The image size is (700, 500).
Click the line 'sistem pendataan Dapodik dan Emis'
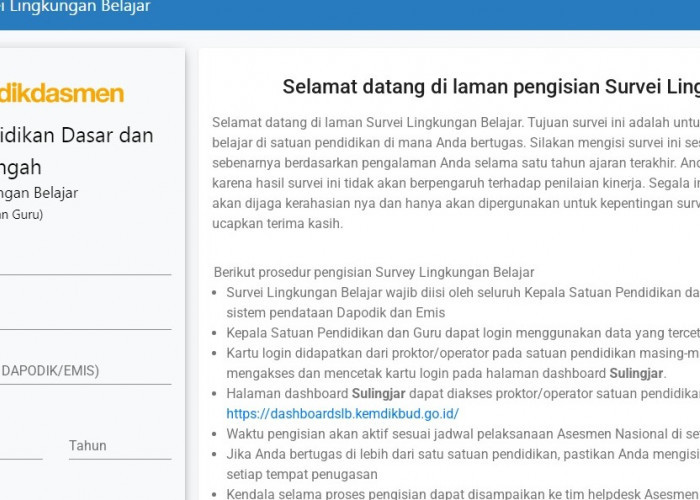(x=336, y=313)
